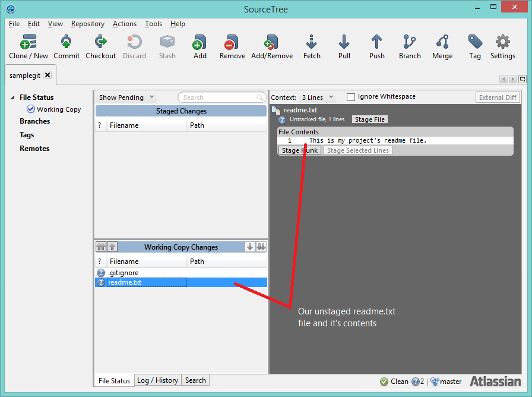This screenshot has height=397, width=532.
Task: Fetch from remote using the Fetch icon
Action: click(x=312, y=47)
